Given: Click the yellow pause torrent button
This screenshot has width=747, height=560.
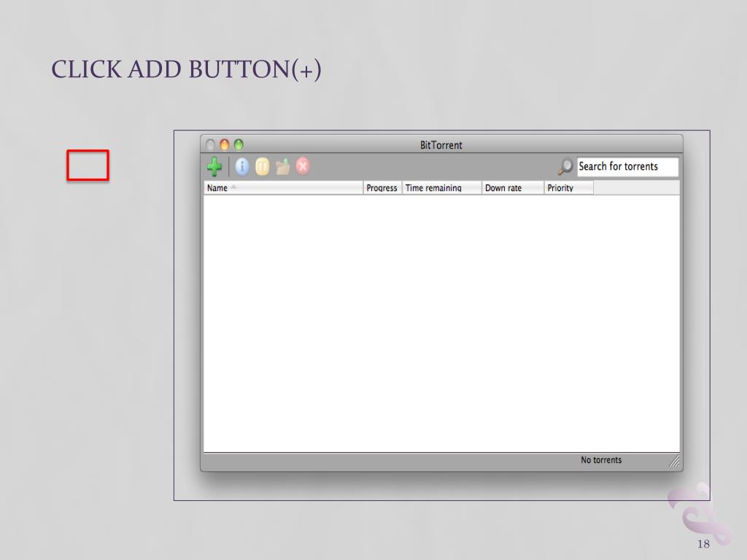Looking at the screenshot, I should tap(262, 167).
